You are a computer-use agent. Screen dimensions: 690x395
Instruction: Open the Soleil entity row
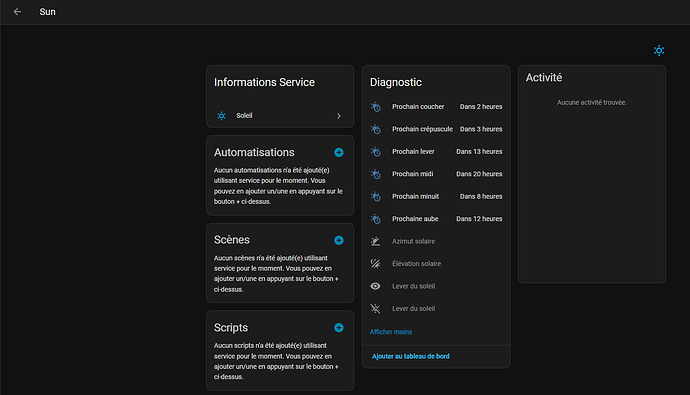point(280,116)
